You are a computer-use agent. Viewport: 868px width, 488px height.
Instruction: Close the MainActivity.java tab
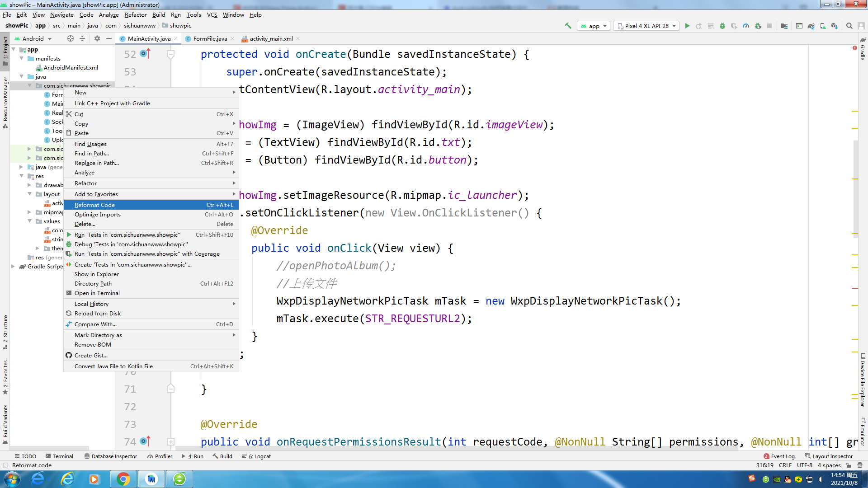(176, 38)
